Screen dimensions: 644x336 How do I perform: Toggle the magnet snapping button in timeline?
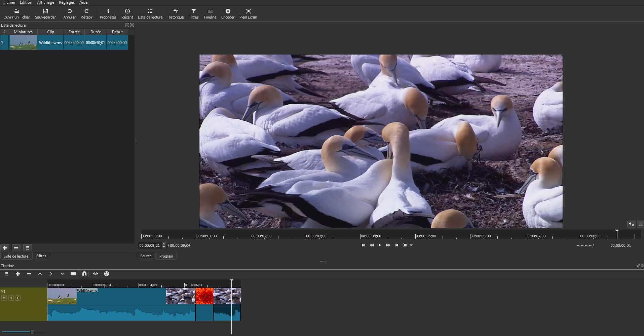click(x=84, y=274)
